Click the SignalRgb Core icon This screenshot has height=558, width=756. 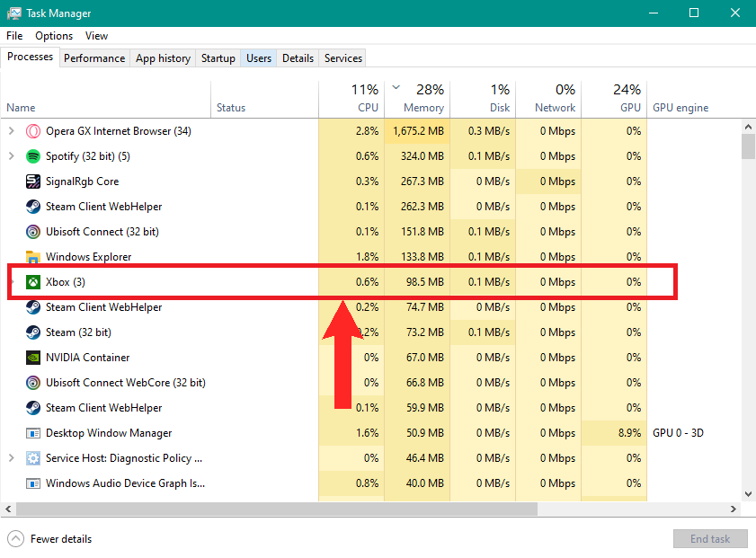[33, 182]
